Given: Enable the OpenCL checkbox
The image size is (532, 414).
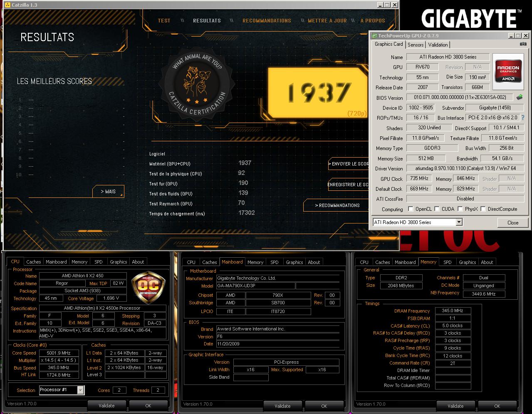Looking at the screenshot, I should tap(411, 209).
